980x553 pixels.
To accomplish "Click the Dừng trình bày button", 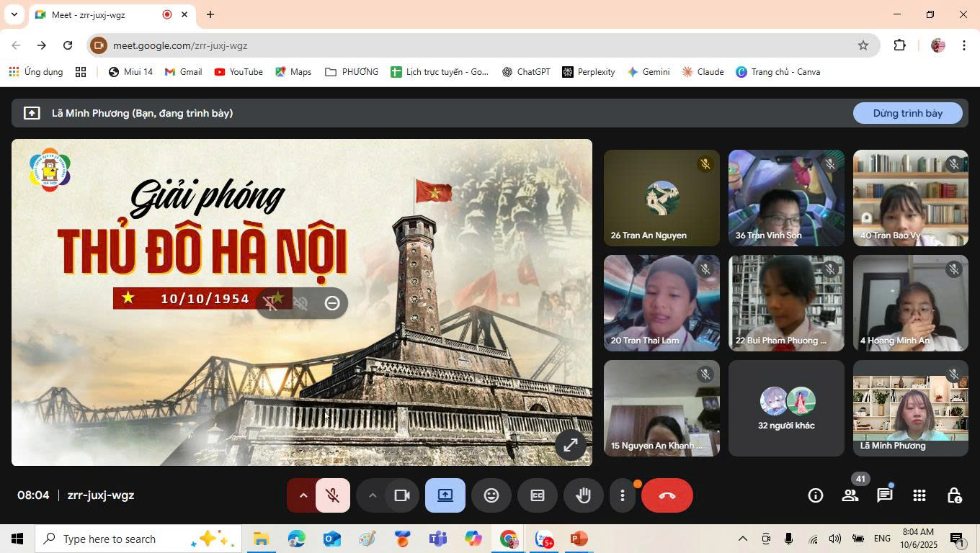I will coord(907,113).
